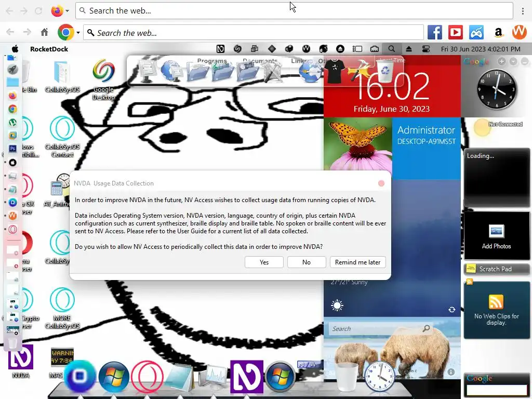Click the Firefox logo in top bar
This screenshot has width=532, height=399.
[x=57, y=11]
